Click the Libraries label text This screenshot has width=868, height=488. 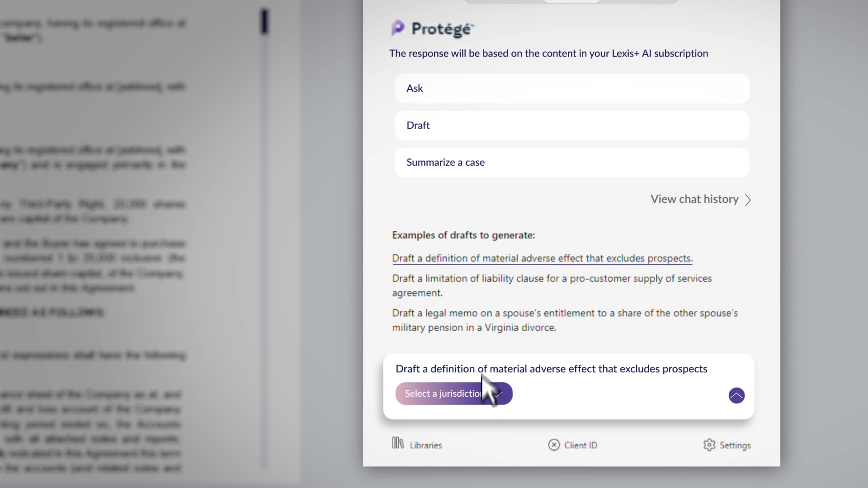[426, 445]
